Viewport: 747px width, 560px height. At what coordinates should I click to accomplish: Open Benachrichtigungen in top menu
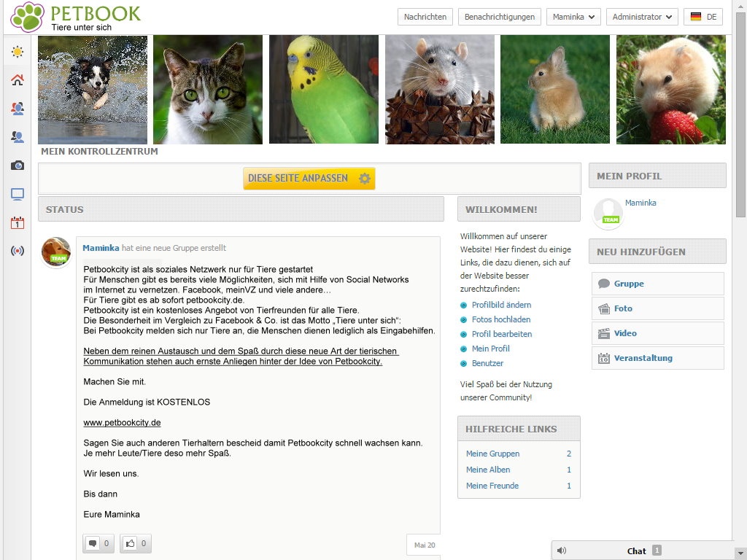[499, 17]
